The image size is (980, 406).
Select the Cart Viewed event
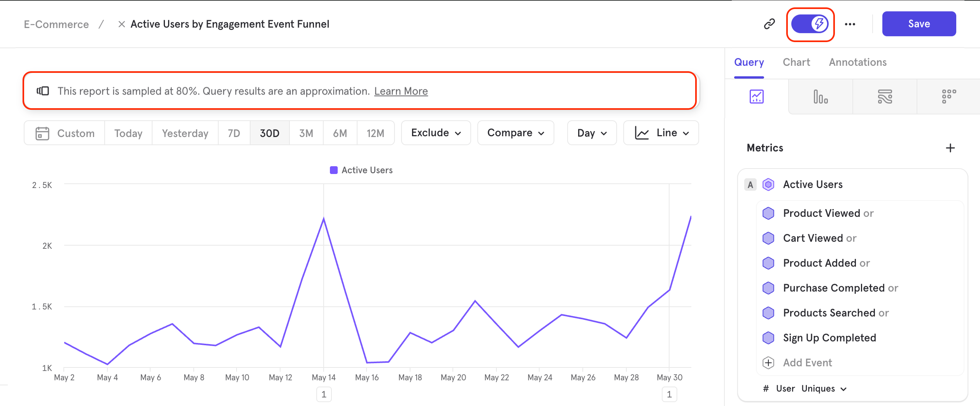click(x=813, y=238)
